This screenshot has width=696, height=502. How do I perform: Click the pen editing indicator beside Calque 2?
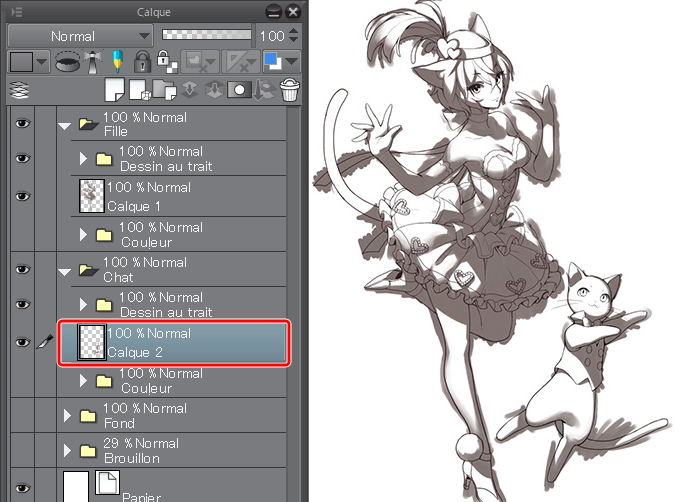pos(45,342)
